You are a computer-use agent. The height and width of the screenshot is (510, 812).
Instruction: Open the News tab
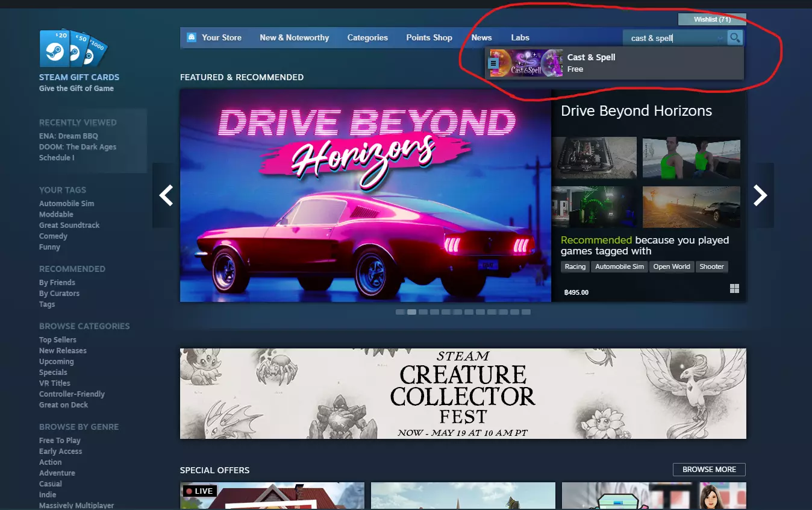(482, 37)
